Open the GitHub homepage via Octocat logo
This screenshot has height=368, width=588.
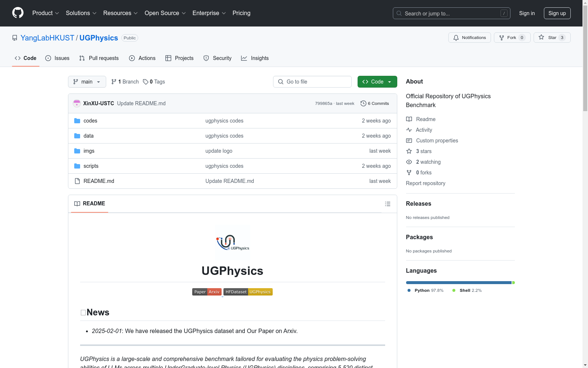18,13
